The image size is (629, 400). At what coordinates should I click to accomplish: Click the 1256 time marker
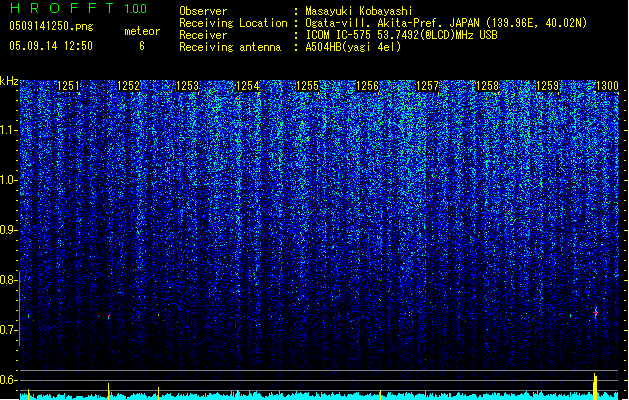367,85
